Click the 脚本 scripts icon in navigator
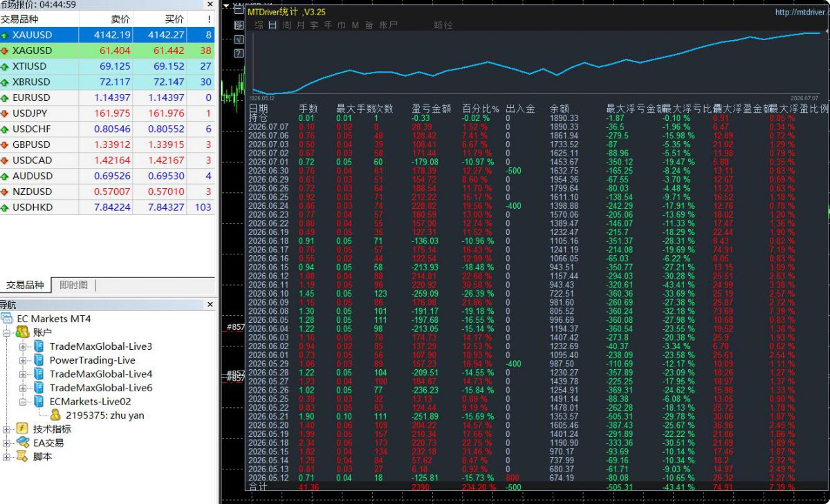Screen dimensions: 830x504 (x=21, y=456)
